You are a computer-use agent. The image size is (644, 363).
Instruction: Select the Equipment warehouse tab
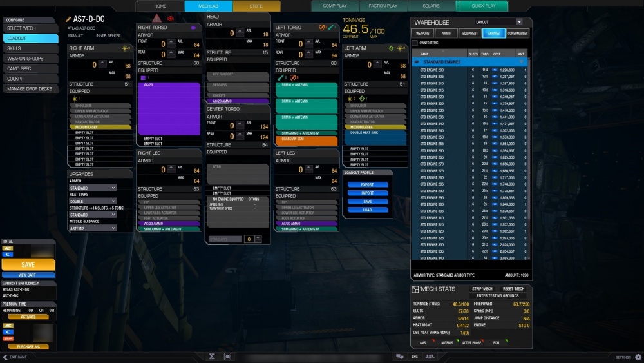point(470,34)
